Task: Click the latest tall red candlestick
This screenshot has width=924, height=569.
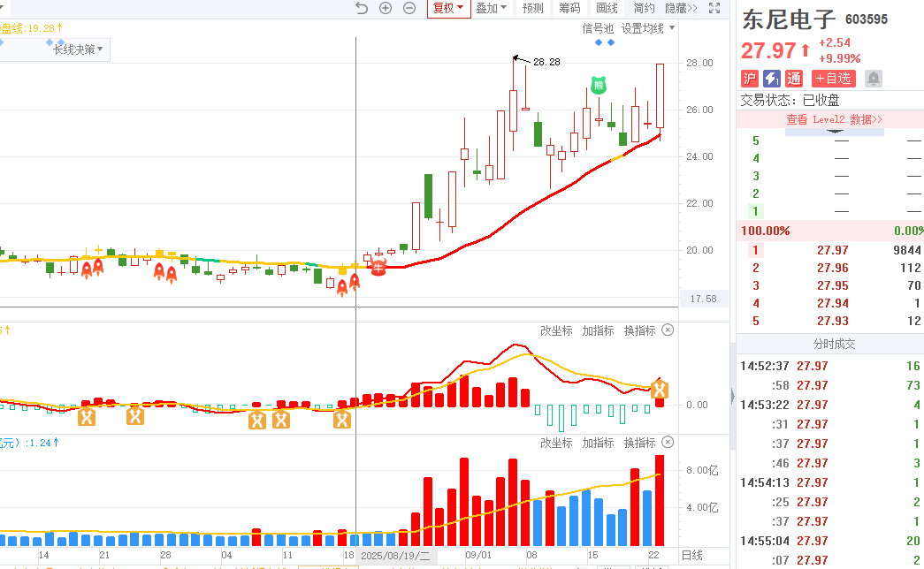Action: click(660, 96)
